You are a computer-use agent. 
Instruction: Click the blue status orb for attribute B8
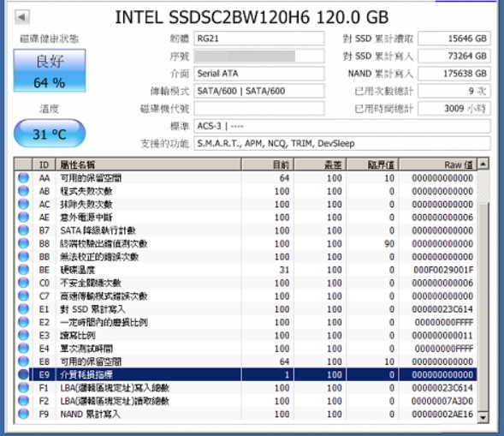(x=23, y=243)
